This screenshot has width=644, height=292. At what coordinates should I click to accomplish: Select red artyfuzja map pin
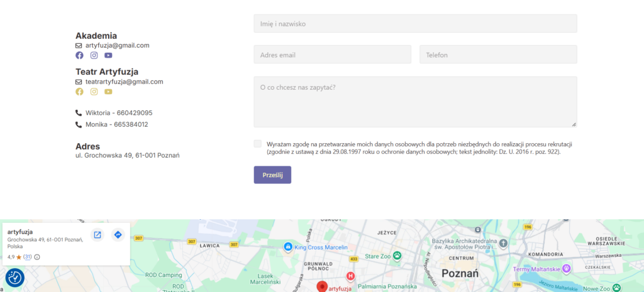click(x=323, y=286)
